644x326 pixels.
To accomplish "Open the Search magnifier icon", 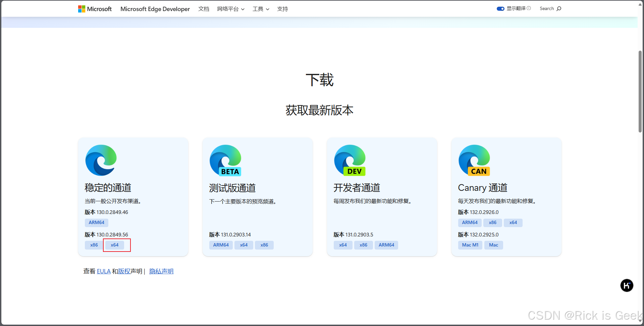I will click(559, 9).
